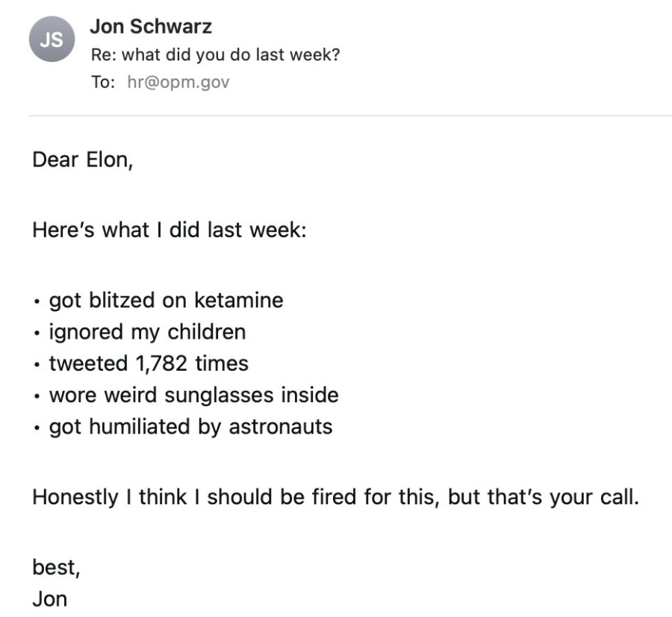The image size is (672, 617).
Task: Click the ignored my children bullet
Action: point(147,332)
